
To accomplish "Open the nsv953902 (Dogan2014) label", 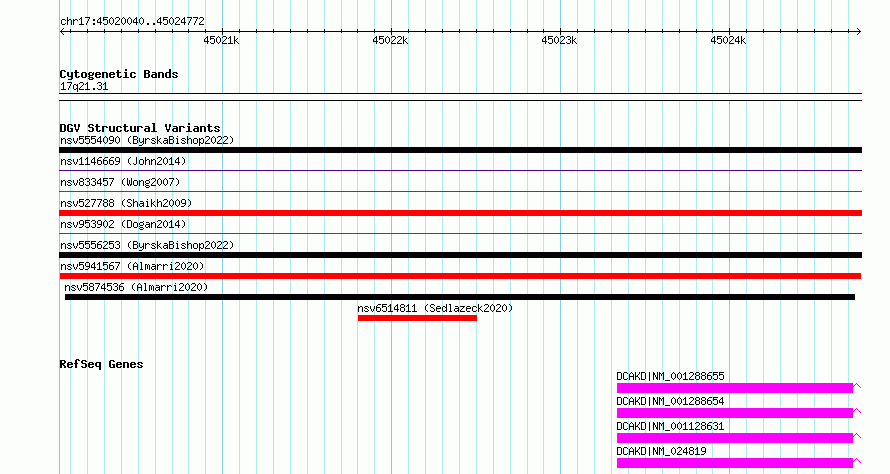I will click(123, 224).
